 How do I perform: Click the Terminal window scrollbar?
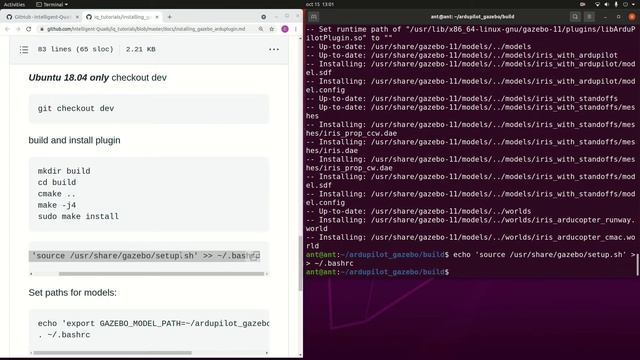[637, 264]
